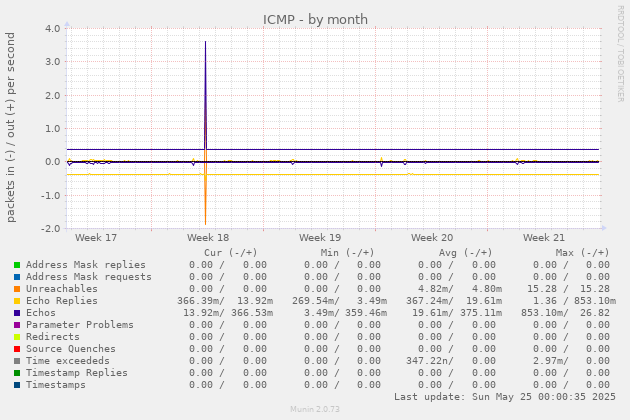Click the orange Unreachables legend swatch

(17, 289)
